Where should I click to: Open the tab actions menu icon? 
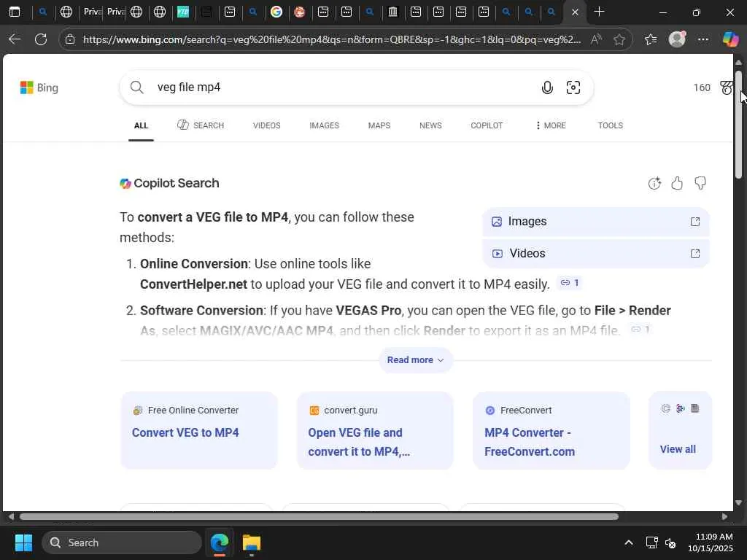(15, 12)
